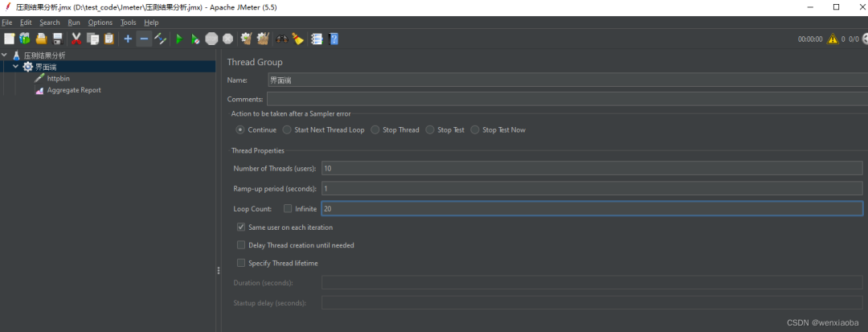
Task: Click the 00:00:00 elapsed time display
Action: (810, 39)
